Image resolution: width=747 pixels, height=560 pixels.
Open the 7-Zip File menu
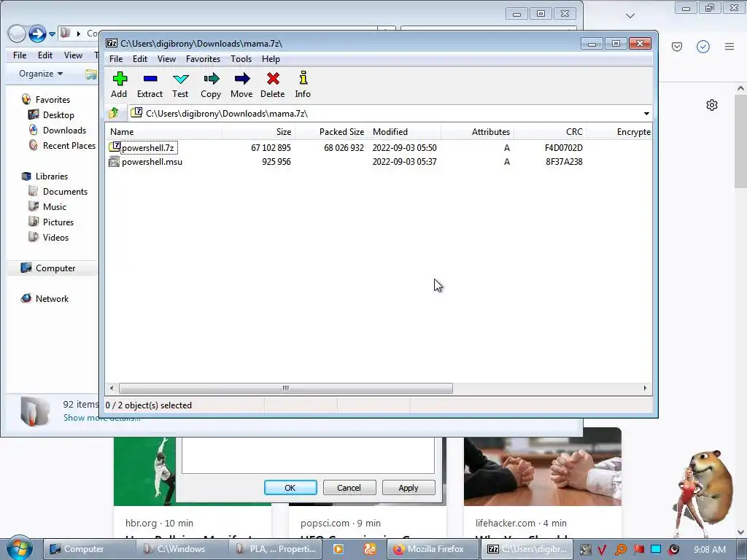116,59
